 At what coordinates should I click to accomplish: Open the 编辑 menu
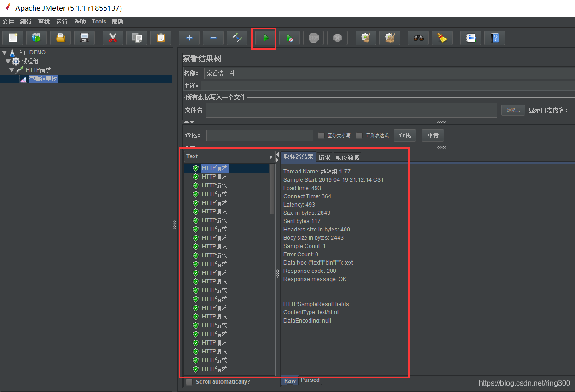point(26,22)
